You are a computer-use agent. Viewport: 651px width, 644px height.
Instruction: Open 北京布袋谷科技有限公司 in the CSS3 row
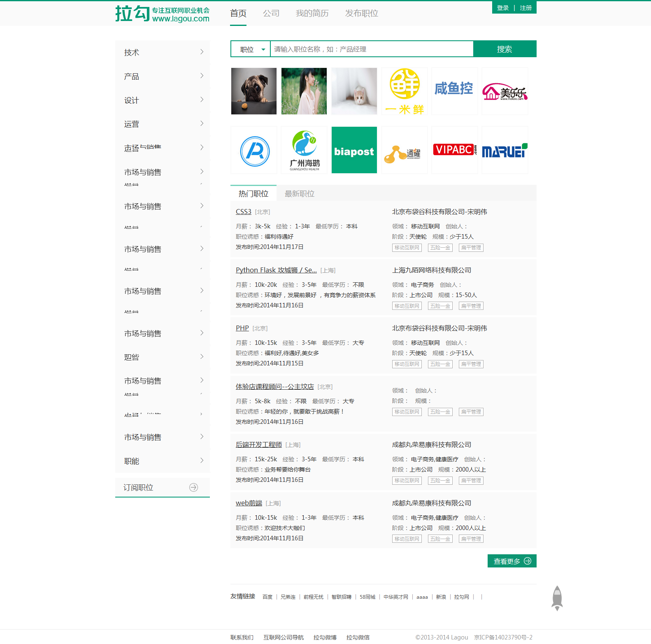(x=439, y=212)
